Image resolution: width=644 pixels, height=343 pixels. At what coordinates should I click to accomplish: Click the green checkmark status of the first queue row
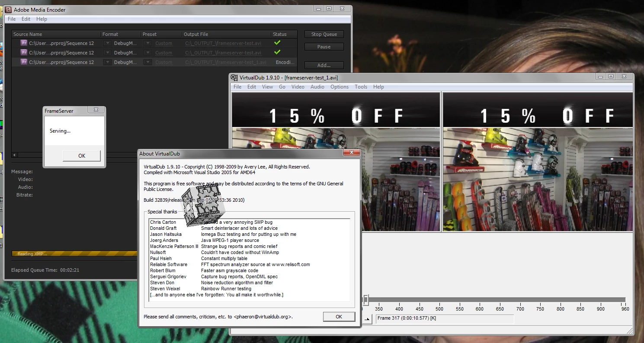[x=277, y=43]
